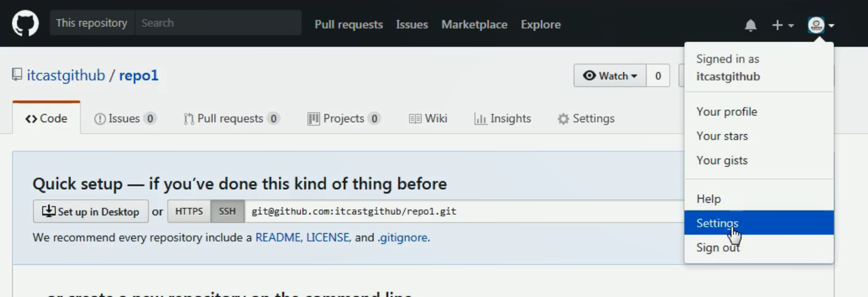868x297 pixels.
Task: Click the repository book icon beside itcastgithub
Action: 17,76
